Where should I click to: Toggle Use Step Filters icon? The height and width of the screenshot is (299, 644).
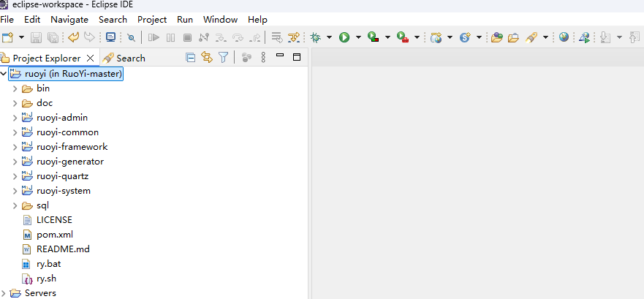[x=294, y=38]
